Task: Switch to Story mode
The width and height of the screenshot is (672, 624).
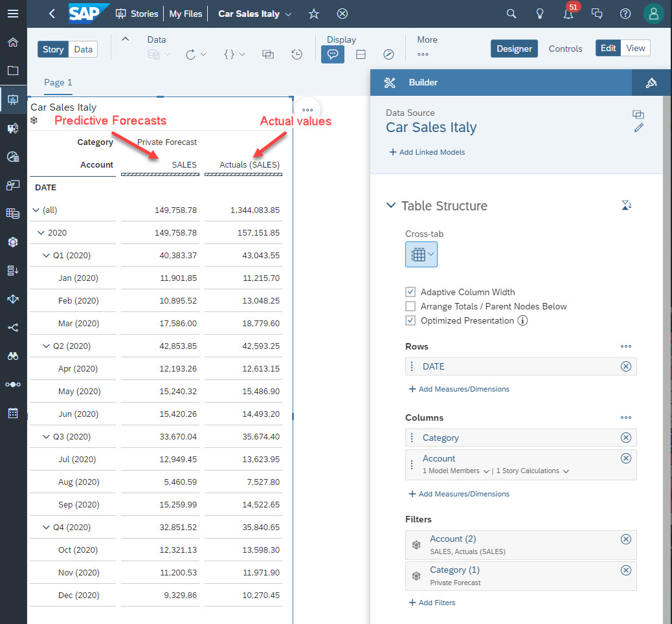Action: tap(53, 49)
